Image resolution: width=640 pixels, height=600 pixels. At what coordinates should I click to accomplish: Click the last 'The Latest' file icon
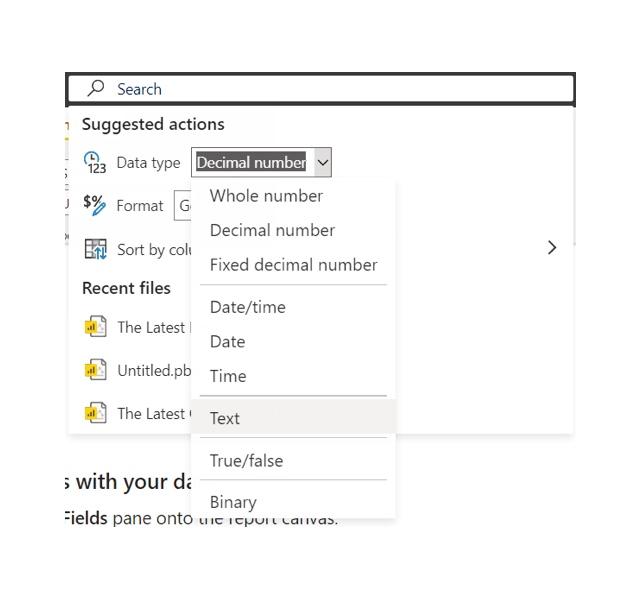click(96, 413)
